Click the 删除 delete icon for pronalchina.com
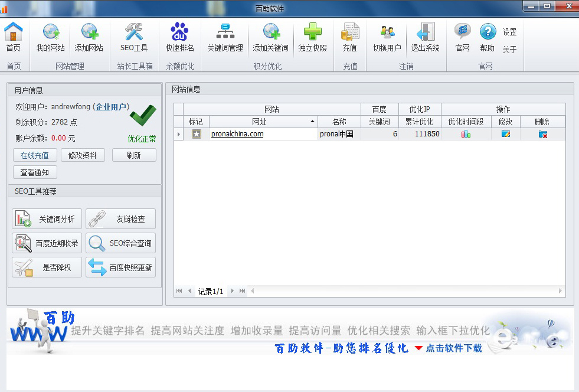This screenshot has width=579, height=392. tap(543, 134)
